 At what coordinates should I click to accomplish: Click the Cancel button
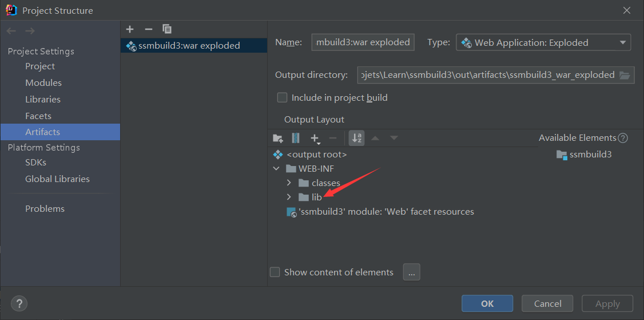547,303
